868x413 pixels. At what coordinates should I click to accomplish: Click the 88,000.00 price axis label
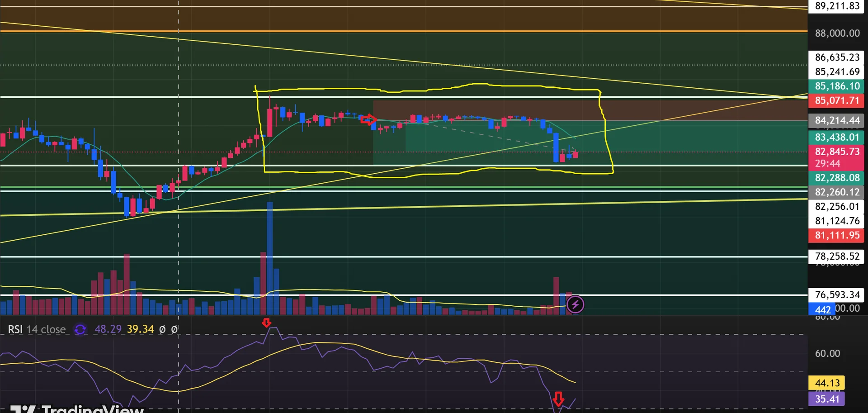tap(837, 33)
